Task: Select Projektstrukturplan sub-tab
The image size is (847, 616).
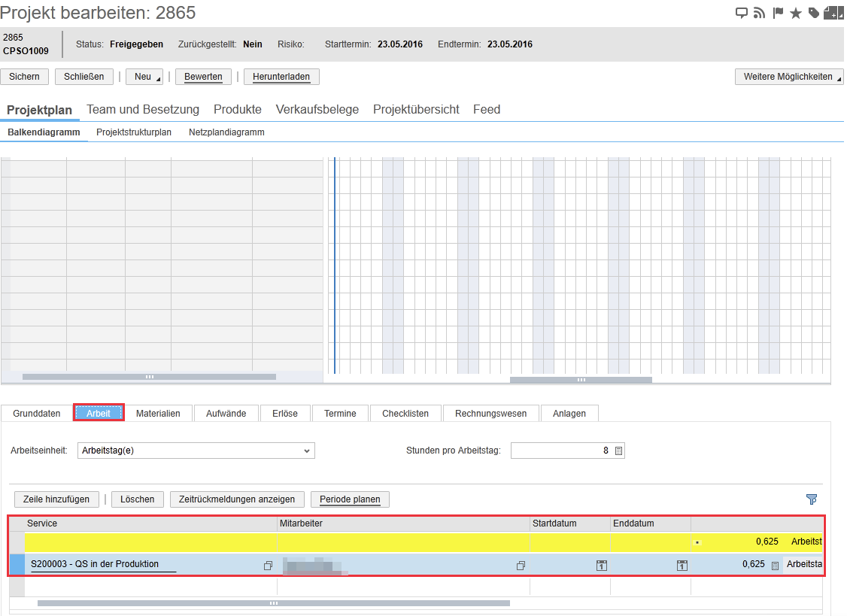Action: 134,132
